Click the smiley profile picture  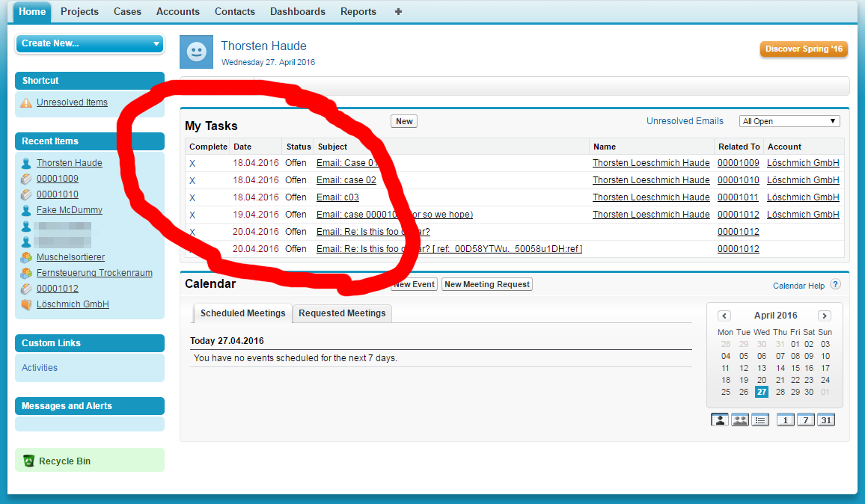(196, 52)
